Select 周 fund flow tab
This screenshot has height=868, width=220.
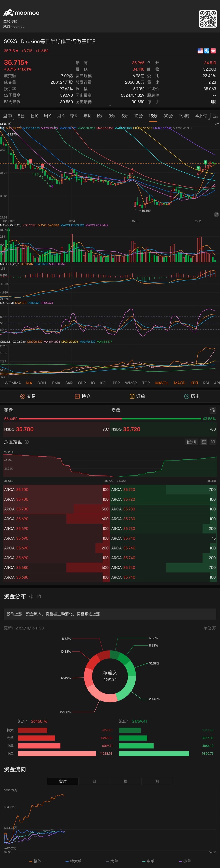pos(126,781)
